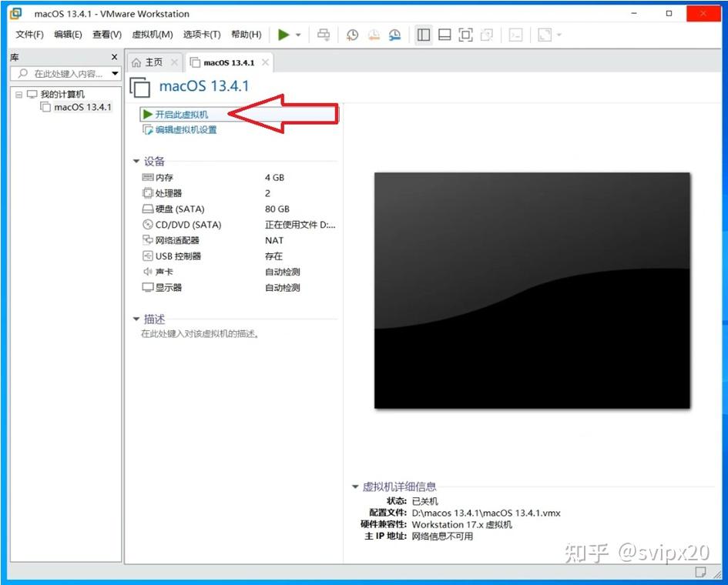This screenshot has width=728, height=585.
Task: Click the Unity mode toolbar icon
Action: point(487,35)
